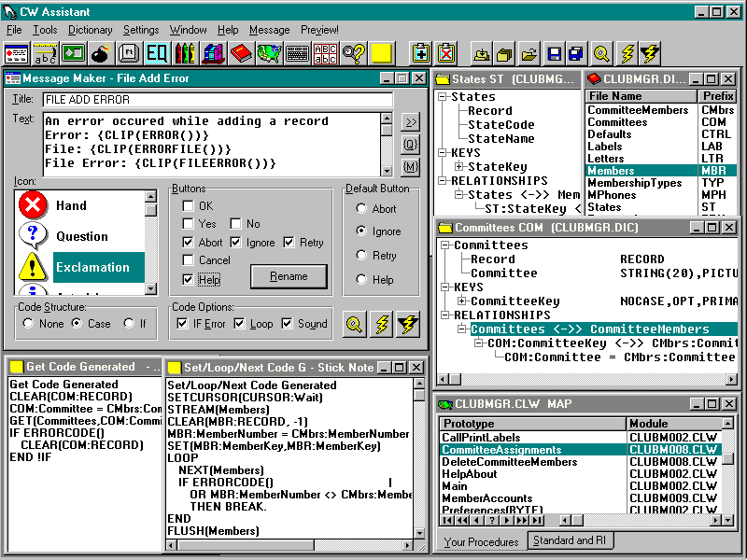The image size is (747, 560).
Task: Click the >> button beside text box
Action: 410,122
